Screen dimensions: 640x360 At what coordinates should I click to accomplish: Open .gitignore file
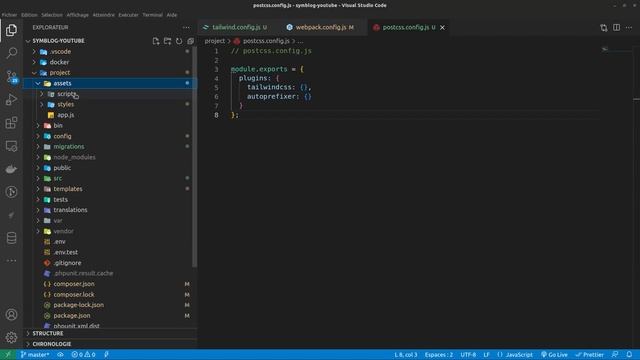pyautogui.click(x=110, y=263)
